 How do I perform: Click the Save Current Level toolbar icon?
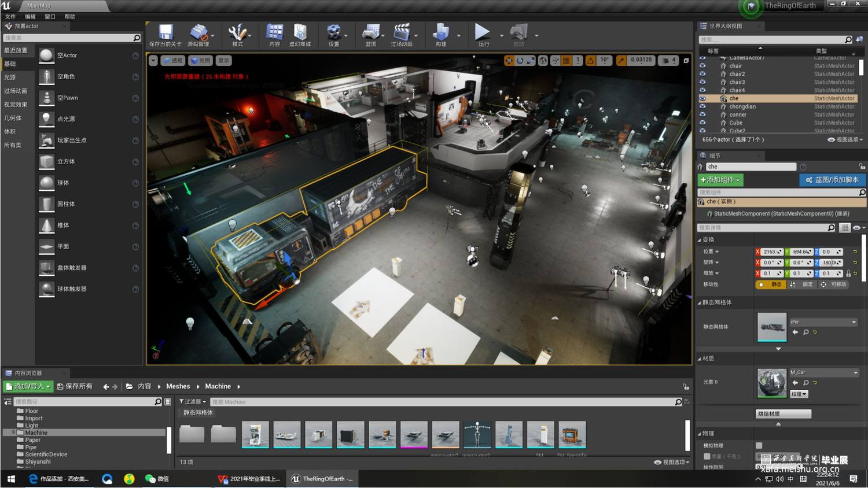[x=165, y=34]
